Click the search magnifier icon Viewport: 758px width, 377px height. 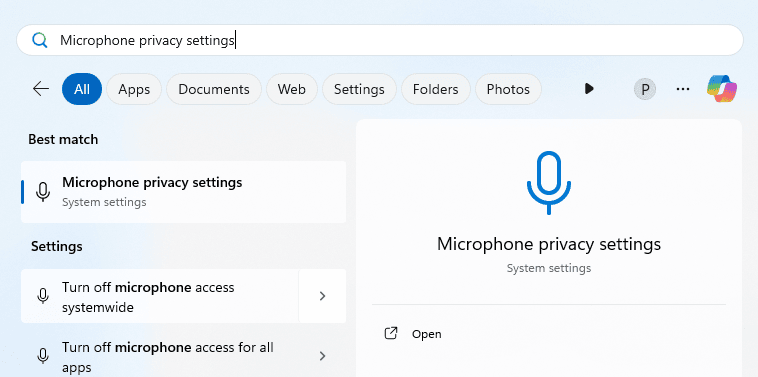[40, 40]
